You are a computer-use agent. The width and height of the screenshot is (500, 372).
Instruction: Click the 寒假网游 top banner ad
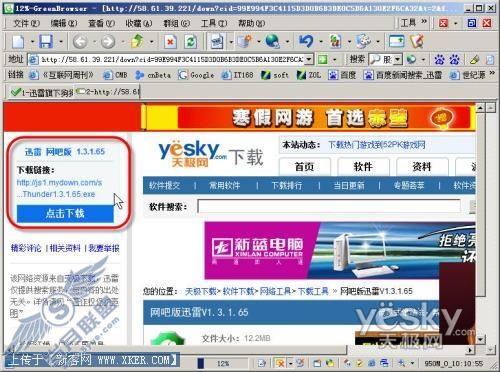[309, 117]
